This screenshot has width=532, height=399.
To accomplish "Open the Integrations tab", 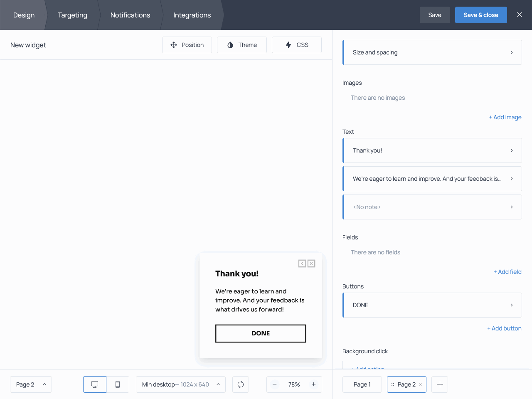I will pyautogui.click(x=192, y=15).
